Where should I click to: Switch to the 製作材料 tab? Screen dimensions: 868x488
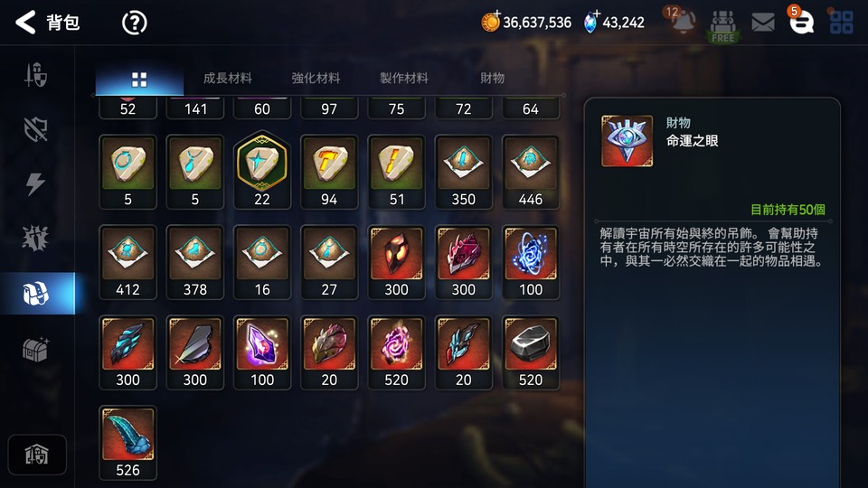pyautogui.click(x=403, y=79)
